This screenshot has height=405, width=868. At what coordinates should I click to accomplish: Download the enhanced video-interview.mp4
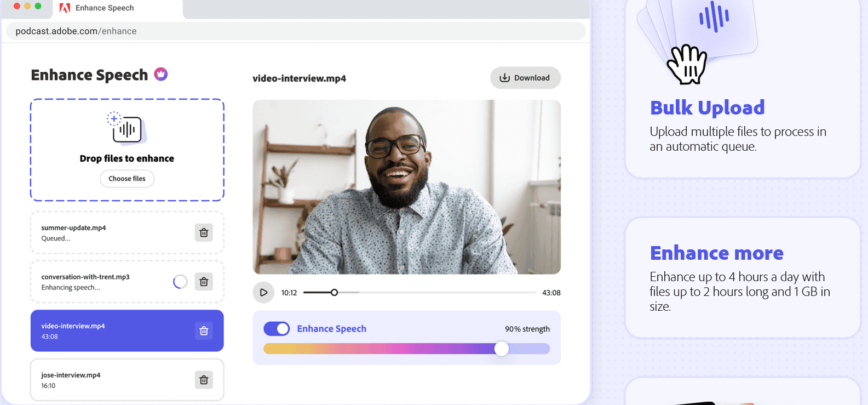pyautogui.click(x=525, y=78)
